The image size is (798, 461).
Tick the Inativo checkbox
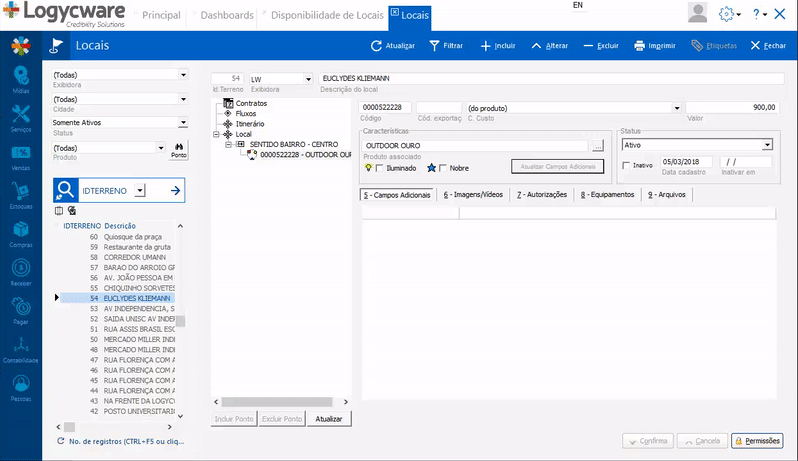point(626,164)
